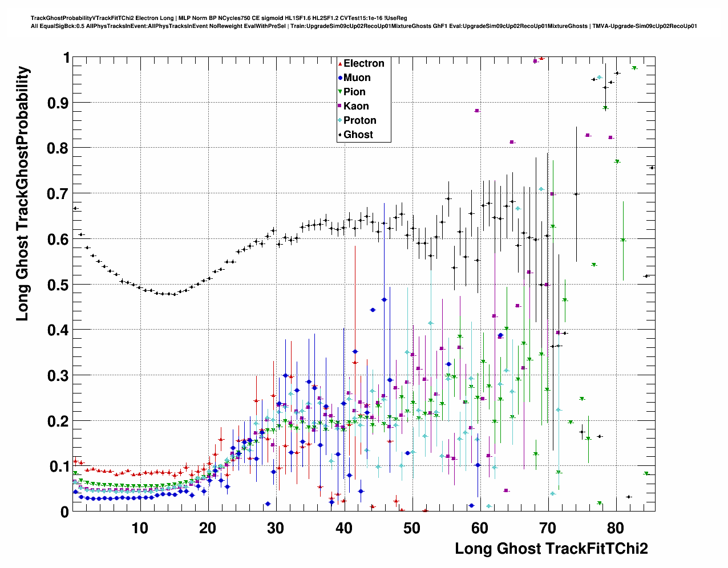
Task: Click the x-axis tick label 80
Action: tap(616, 528)
